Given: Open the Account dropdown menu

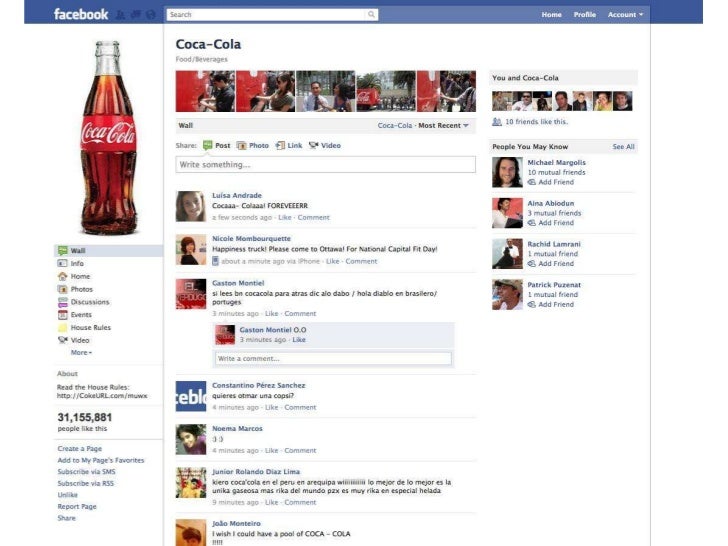Looking at the screenshot, I should tap(625, 15).
